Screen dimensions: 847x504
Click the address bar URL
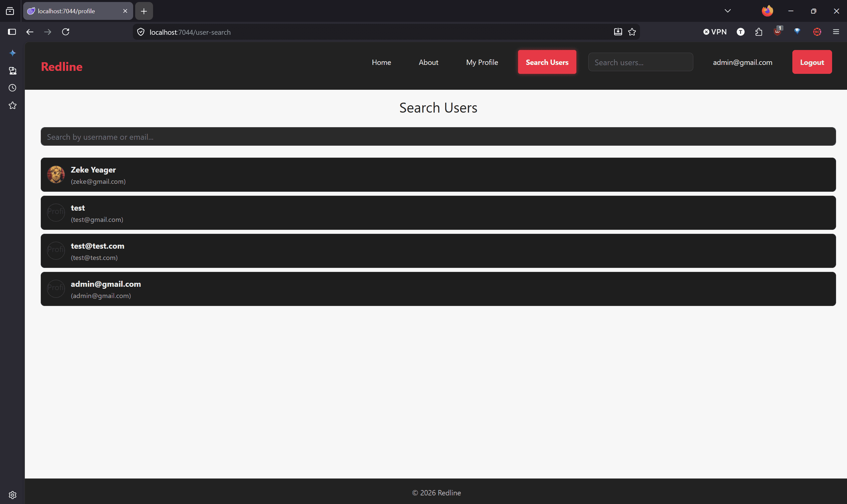(x=190, y=32)
